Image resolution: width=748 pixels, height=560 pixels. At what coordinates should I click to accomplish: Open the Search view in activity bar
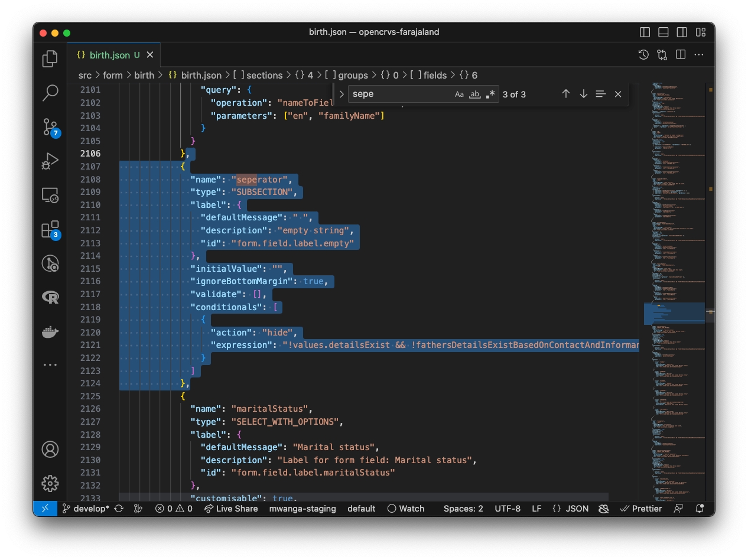pyautogui.click(x=50, y=92)
